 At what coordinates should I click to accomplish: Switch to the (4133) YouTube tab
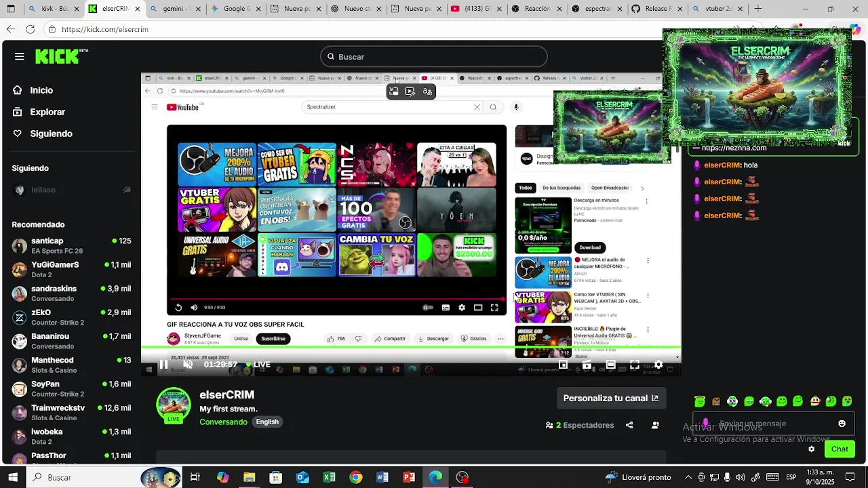pos(475,9)
